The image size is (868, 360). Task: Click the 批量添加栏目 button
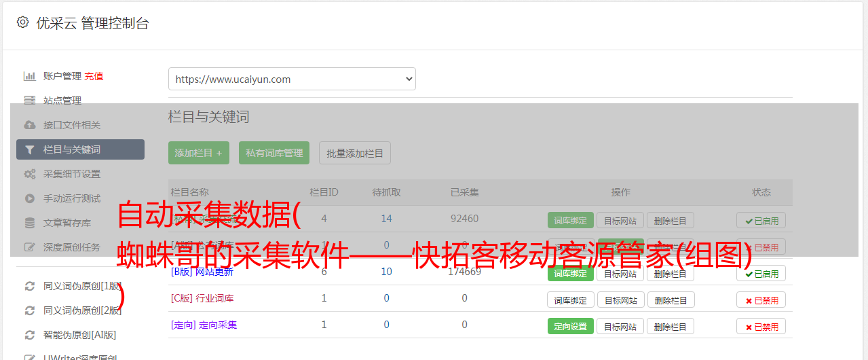coord(355,153)
